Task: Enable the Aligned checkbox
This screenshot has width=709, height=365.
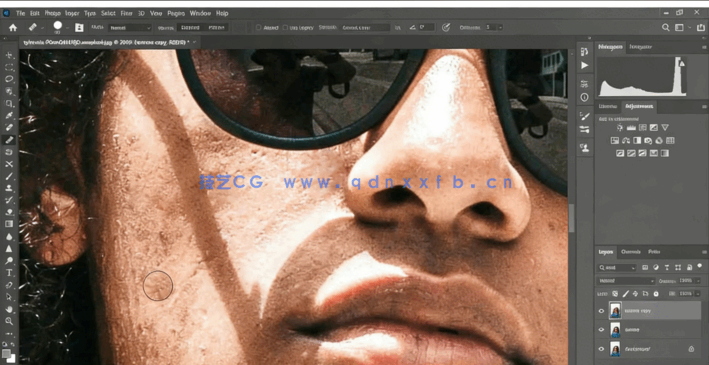Action: 259,28
